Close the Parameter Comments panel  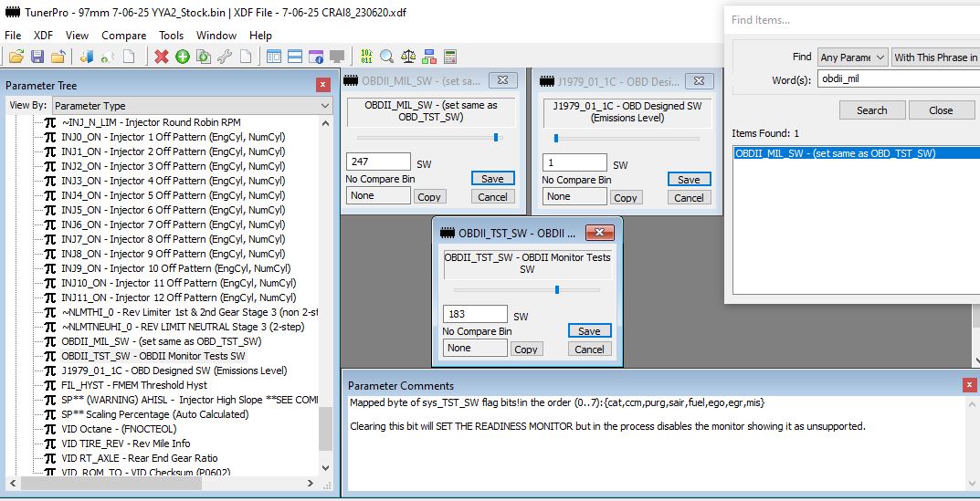(969, 386)
